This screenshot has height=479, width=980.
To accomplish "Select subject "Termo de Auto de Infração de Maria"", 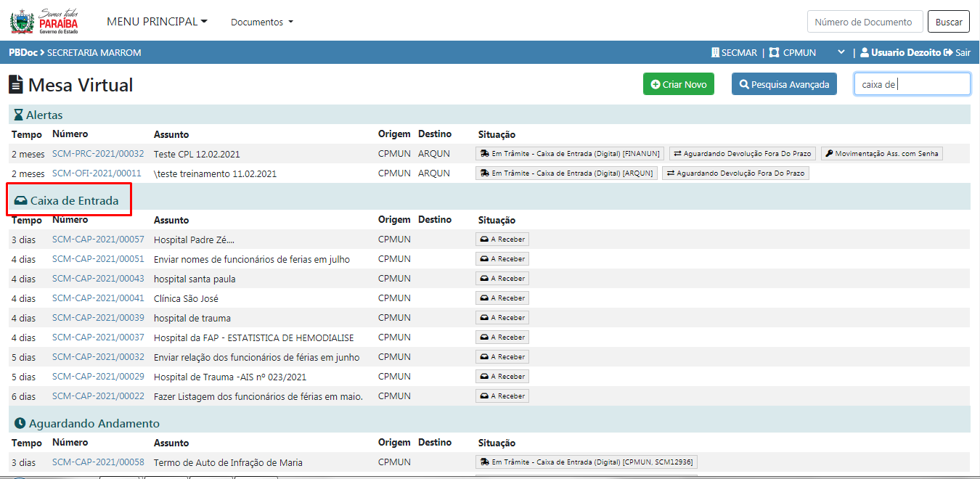I will click(x=228, y=463).
